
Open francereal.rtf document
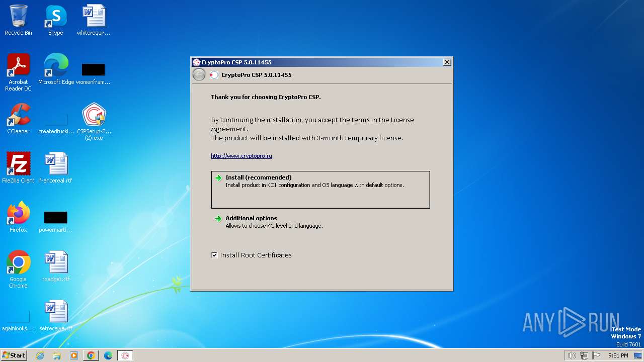point(56,168)
